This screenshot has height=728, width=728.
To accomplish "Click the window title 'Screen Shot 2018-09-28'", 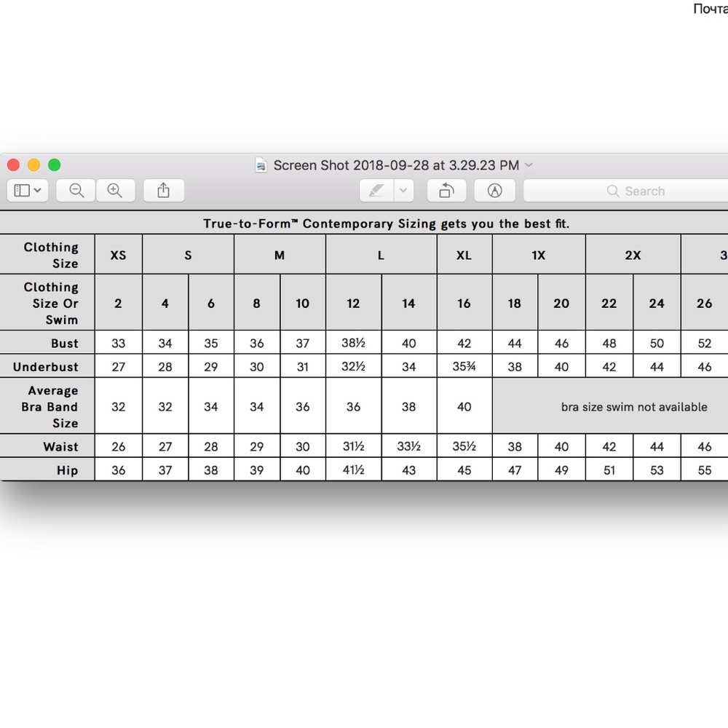I will click(396, 165).
